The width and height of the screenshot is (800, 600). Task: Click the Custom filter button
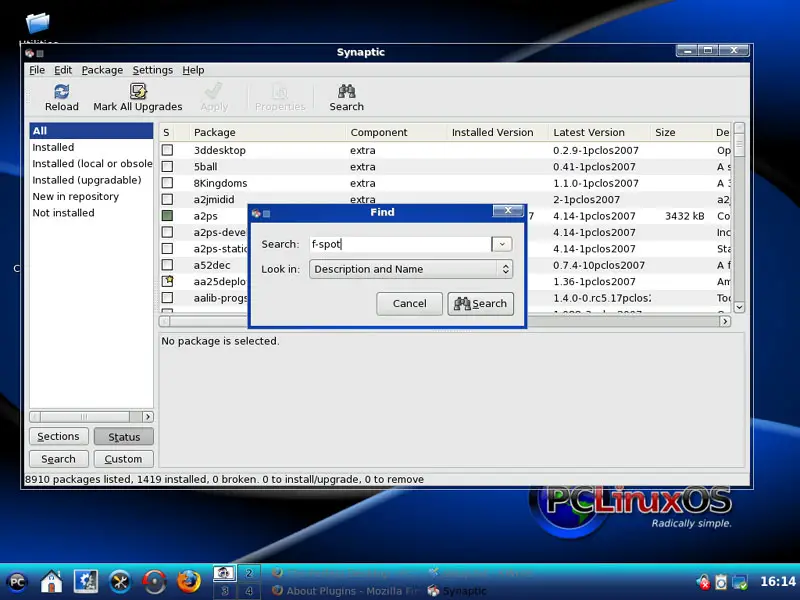(x=124, y=459)
